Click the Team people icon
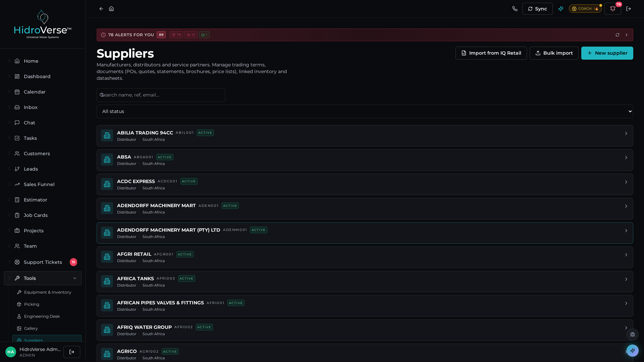The image size is (644, 362). 17,246
